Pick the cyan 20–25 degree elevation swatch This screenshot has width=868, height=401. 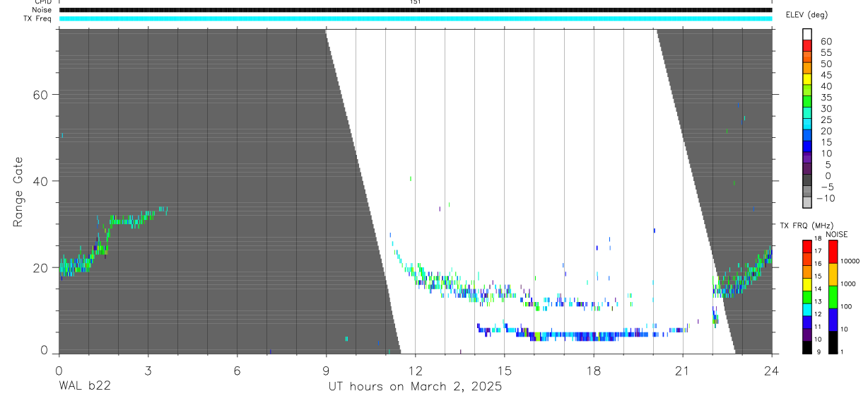(807, 124)
